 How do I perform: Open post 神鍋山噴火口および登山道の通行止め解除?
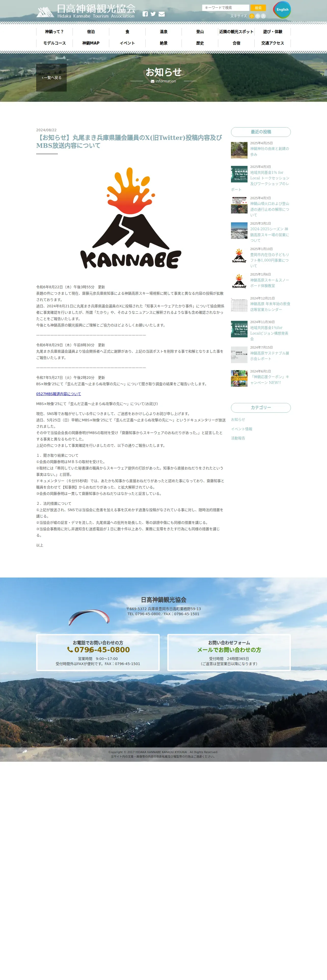(x=269, y=209)
